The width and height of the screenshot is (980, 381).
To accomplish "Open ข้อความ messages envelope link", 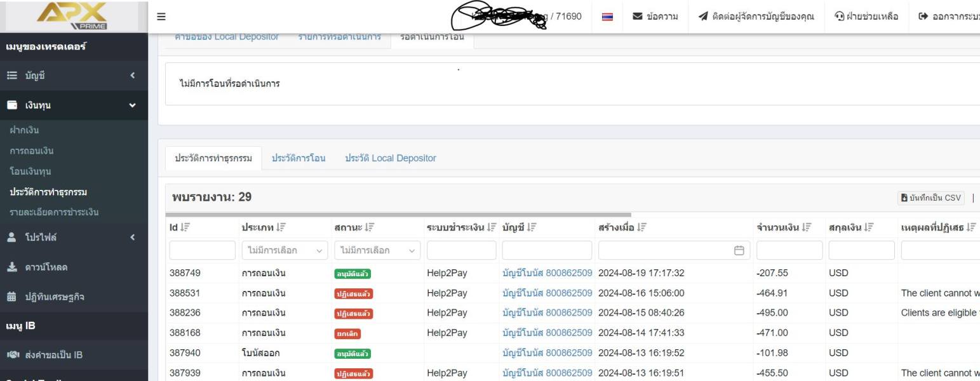I will click(656, 17).
